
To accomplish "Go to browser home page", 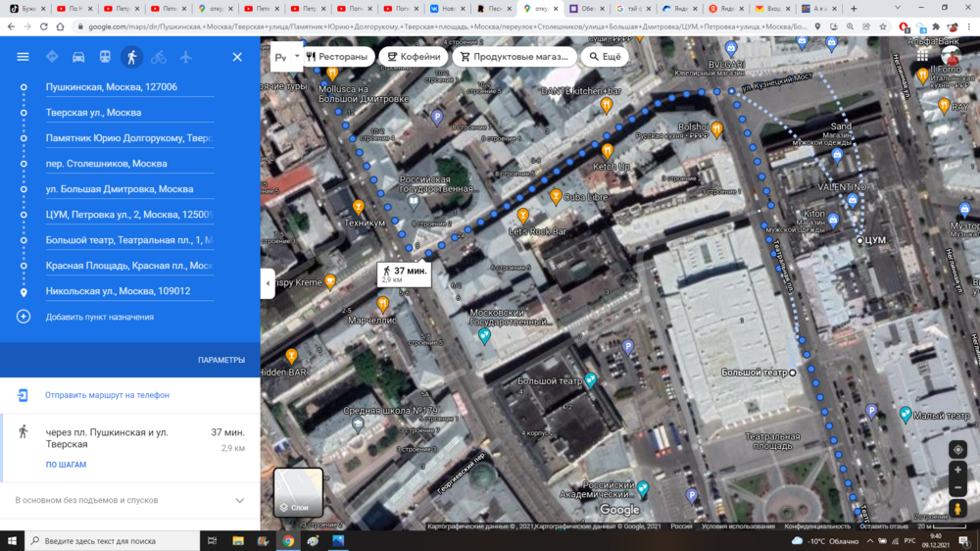I will [60, 26].
